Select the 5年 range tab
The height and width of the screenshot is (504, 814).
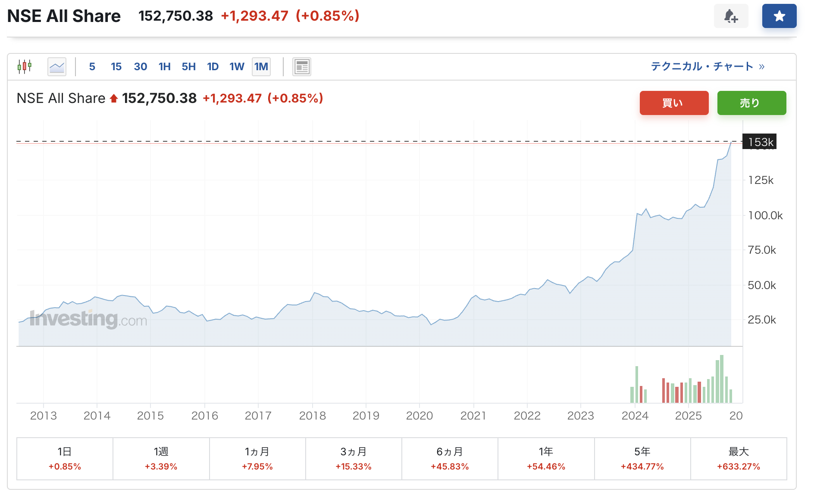coord(642,459)
